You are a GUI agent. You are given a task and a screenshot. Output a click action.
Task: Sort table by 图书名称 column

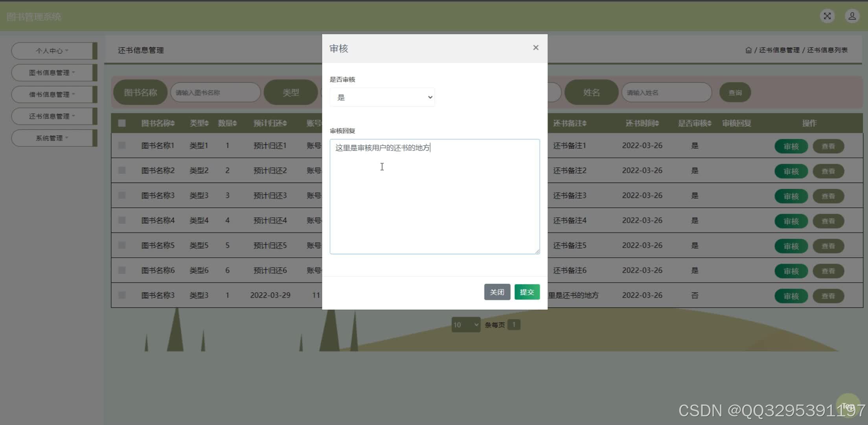coord(158,123)
